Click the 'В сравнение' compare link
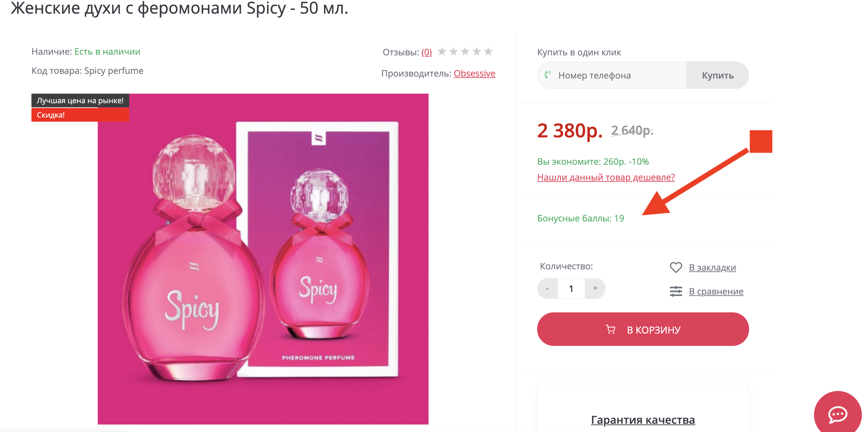The height and width of the screenshot is (432, 868). pos(716,292)
